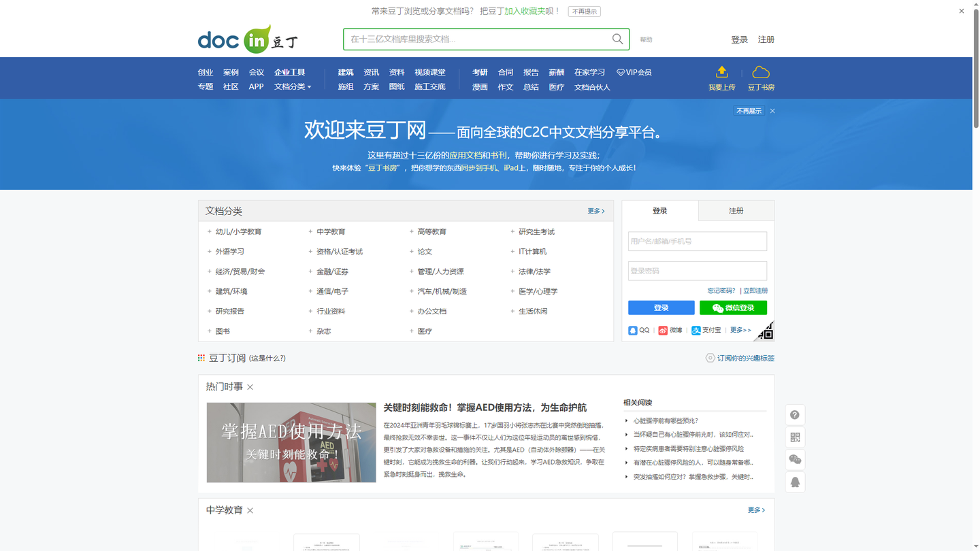Focus the 用户名/邮箱/手机号 field
The width and height of the screenshot is (980, 551).
click(x=698, y=241)
